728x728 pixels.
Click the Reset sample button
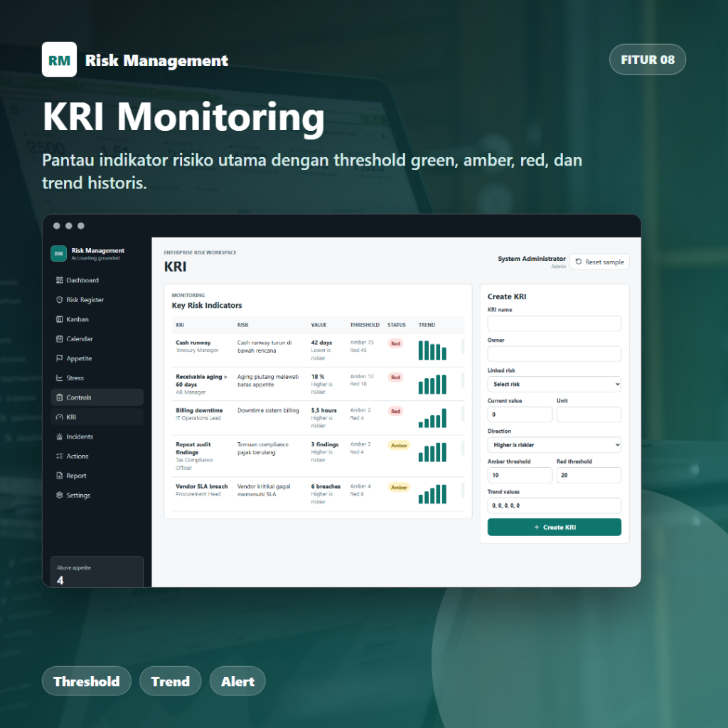(x=599, y=262)
